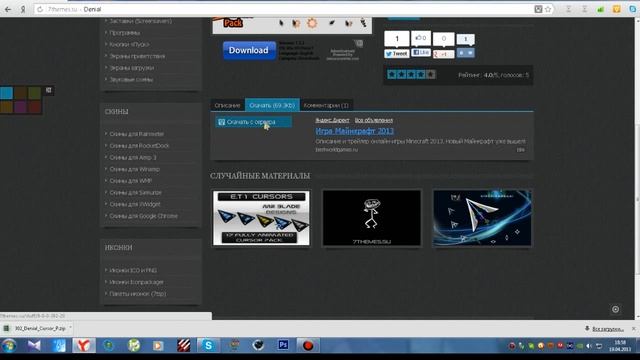Open Звуковые схемы sidebar link
The image size is (640, 360).
(131, 80)
